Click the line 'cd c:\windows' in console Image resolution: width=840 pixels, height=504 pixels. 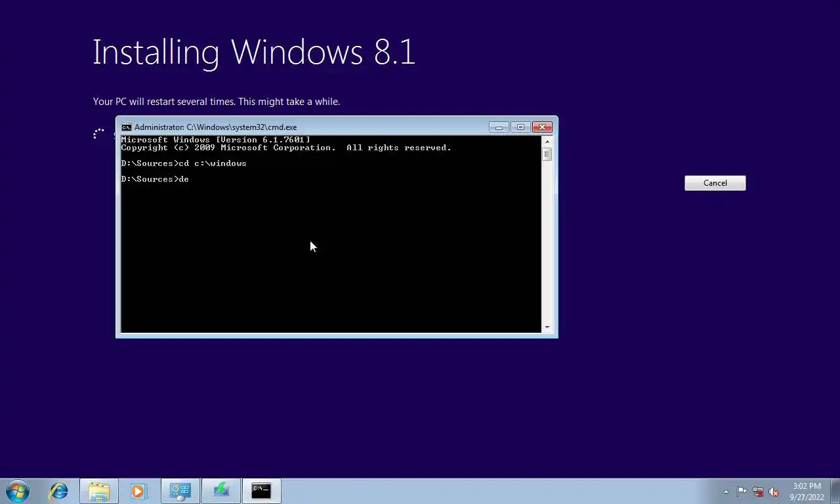[x=184, y=163]
